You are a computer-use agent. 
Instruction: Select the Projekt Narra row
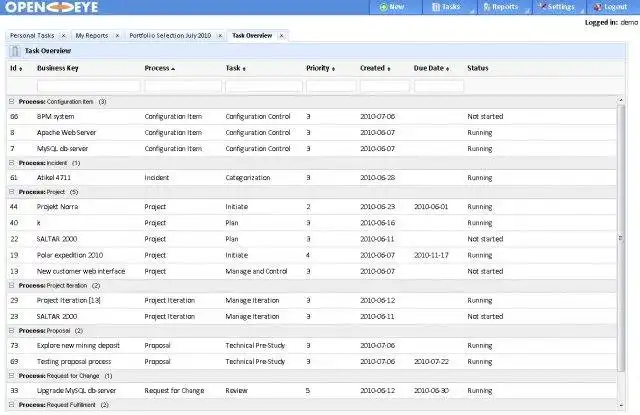pyautogui.click(x=312, y=207)
